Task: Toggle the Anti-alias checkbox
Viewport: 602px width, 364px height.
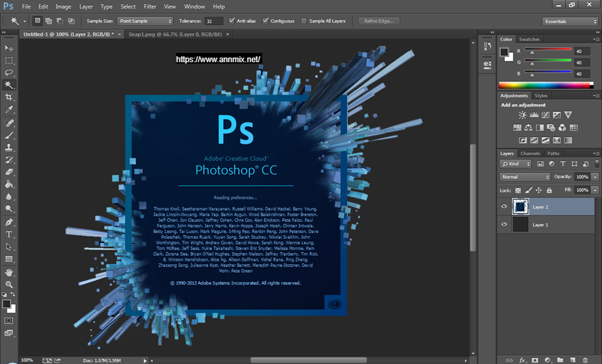Action: click(x=232, y=21)
